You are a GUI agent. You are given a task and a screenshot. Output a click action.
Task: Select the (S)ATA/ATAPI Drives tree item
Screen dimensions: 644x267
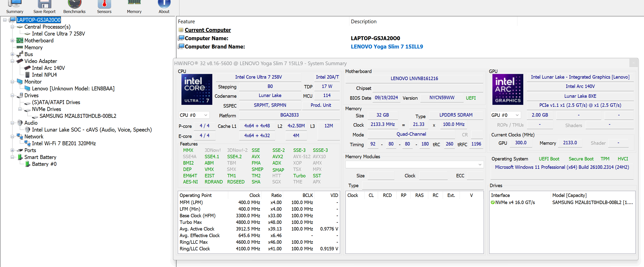pos(56,102)
